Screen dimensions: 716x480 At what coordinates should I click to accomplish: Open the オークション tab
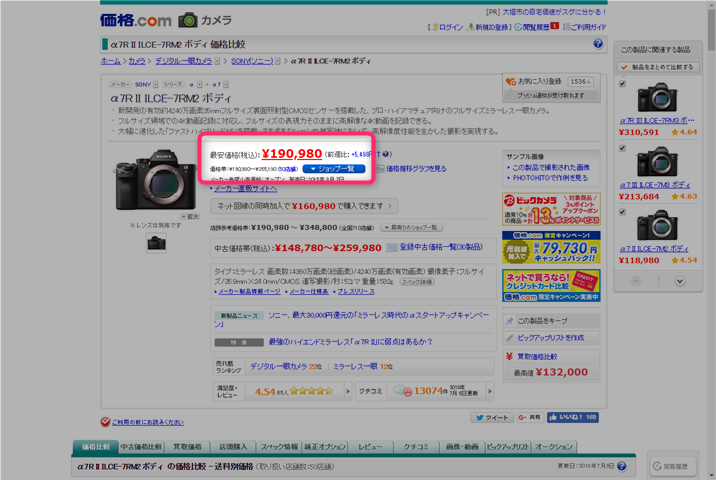click(553, 447)
